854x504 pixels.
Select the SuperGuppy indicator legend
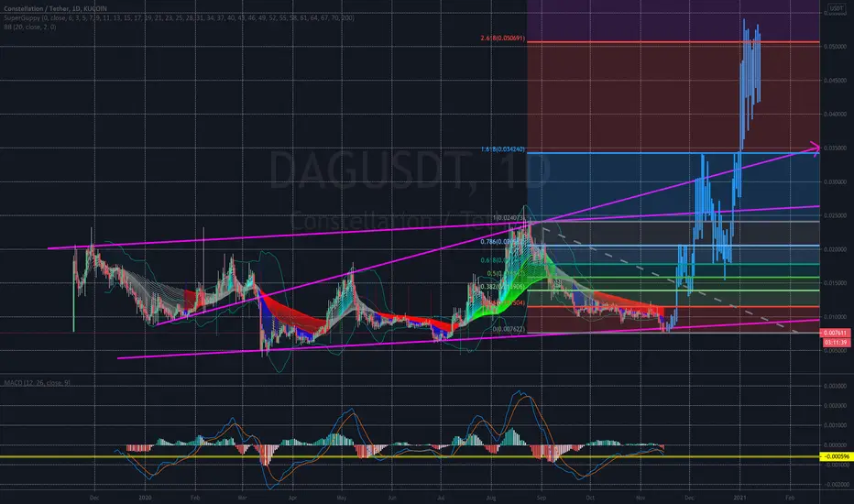click(x=180, y=17)
